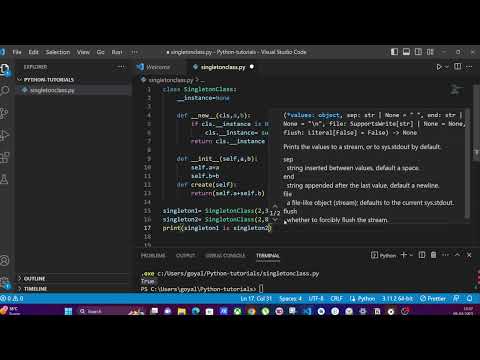Open the Run and Debug view
The image size is (480, 360).
point(4,135)
